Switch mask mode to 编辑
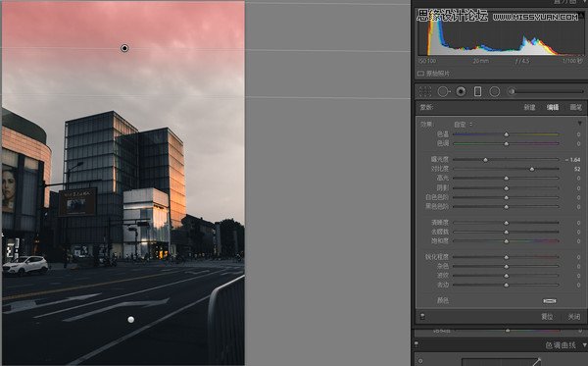Image resolution: width=588 pixels, height=366 pixels. tap(553, 107)
